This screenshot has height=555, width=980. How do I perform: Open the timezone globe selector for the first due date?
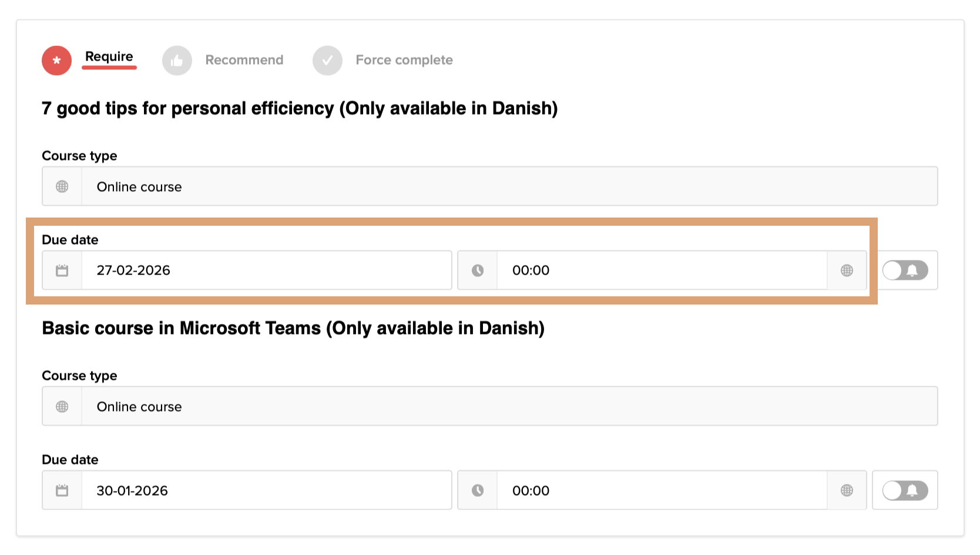point(847,270)
